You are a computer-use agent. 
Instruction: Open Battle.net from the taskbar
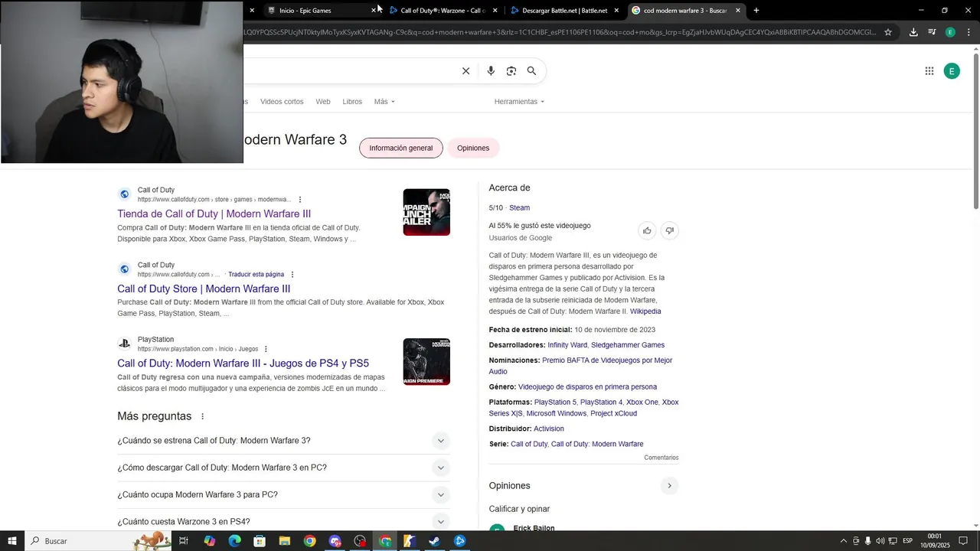459,541
